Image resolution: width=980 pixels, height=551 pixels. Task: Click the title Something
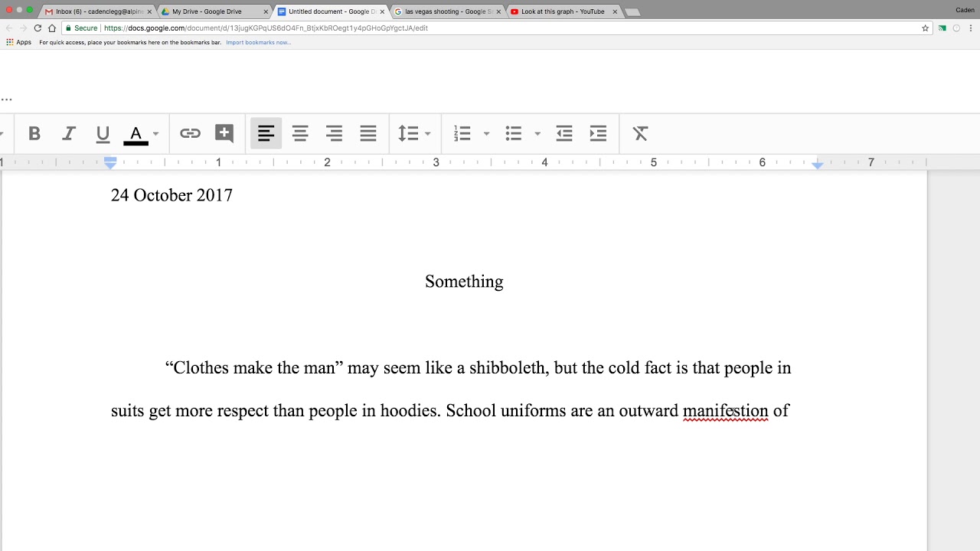[x=464, y=282]
